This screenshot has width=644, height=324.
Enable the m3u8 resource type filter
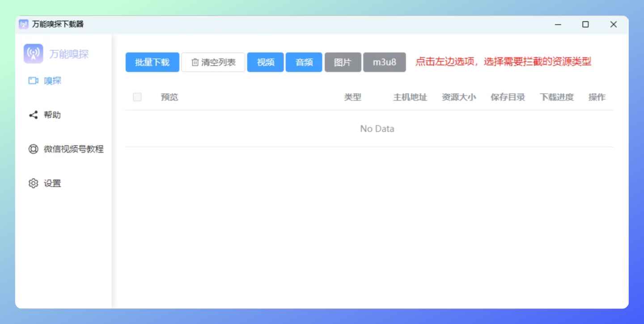pyautogui.click(x=384, y=62)
